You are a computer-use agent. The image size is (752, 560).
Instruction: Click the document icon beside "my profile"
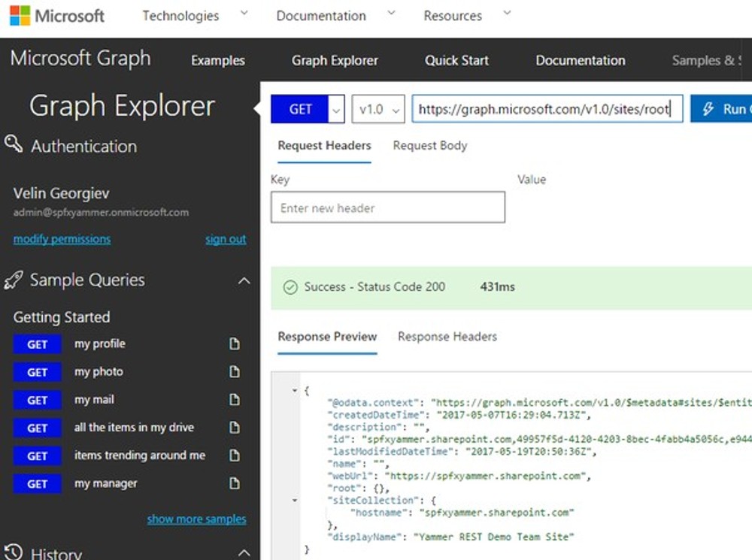point(233,344)
